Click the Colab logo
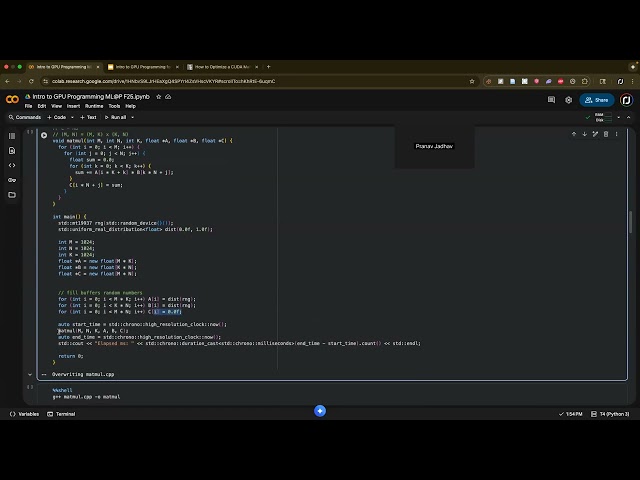This screenshot has width=640, height=480. pos(12,99)
